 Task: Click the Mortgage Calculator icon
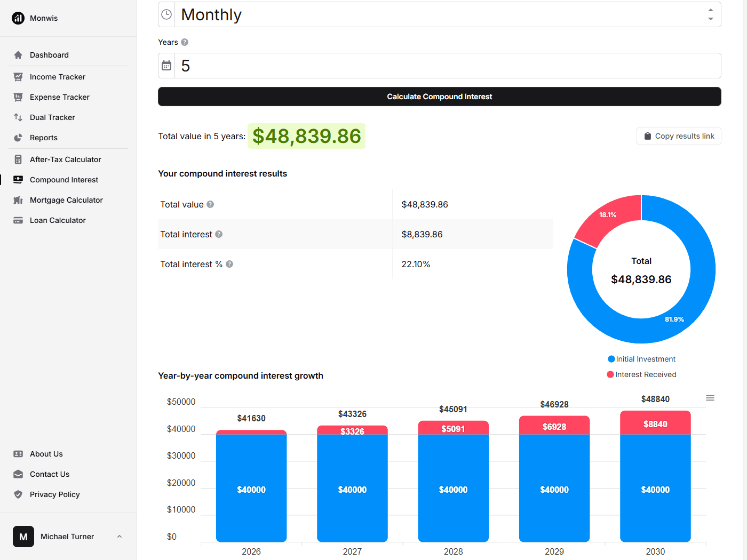pos(18,200)
